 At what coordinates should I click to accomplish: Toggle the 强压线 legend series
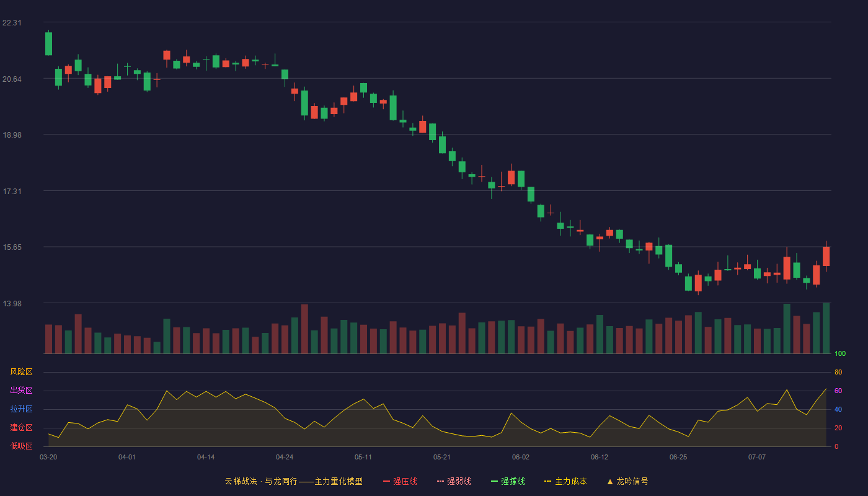[400, 481]
